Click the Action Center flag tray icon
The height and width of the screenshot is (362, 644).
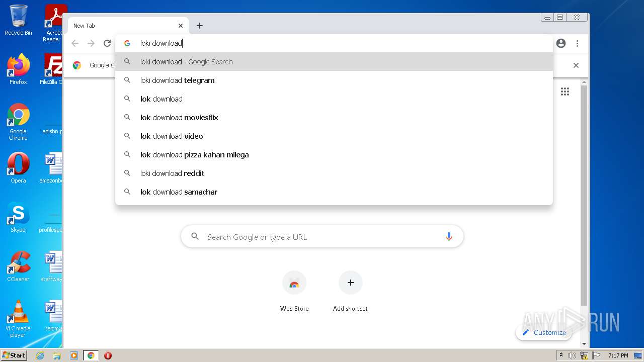pyautogui.click(x=595, y=355)
